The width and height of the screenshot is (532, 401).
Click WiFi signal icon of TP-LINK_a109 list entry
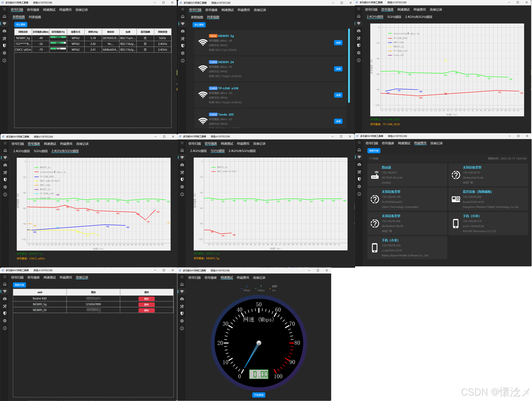pyautogui.click(x=203, y=95)
